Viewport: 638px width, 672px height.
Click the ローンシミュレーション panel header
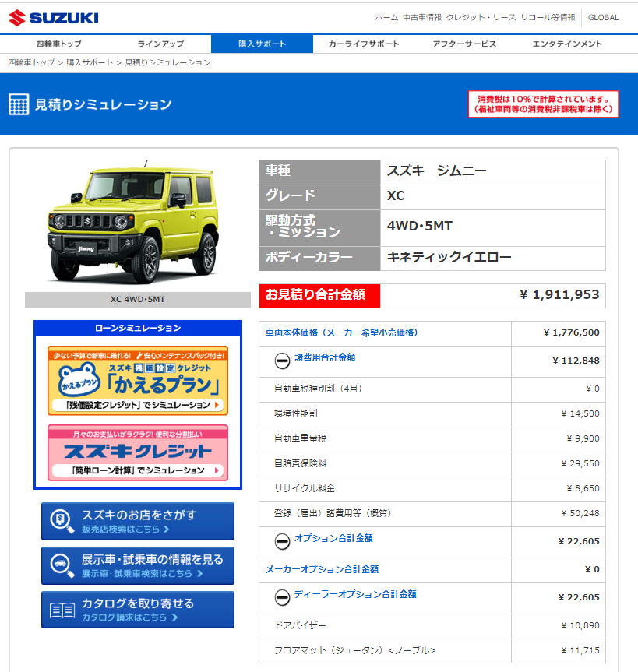click(138, 329)
